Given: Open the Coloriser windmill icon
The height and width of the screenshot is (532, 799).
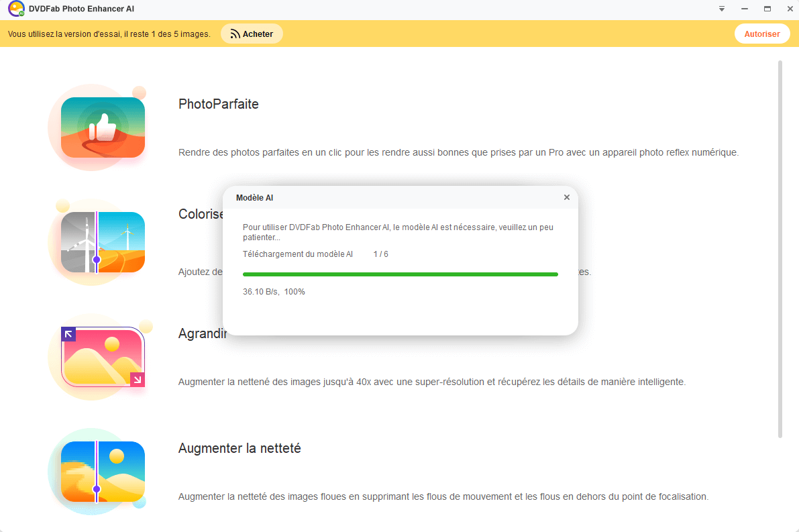Looking at the screenshot, I should pyautogui.click(x=103, y=242).
